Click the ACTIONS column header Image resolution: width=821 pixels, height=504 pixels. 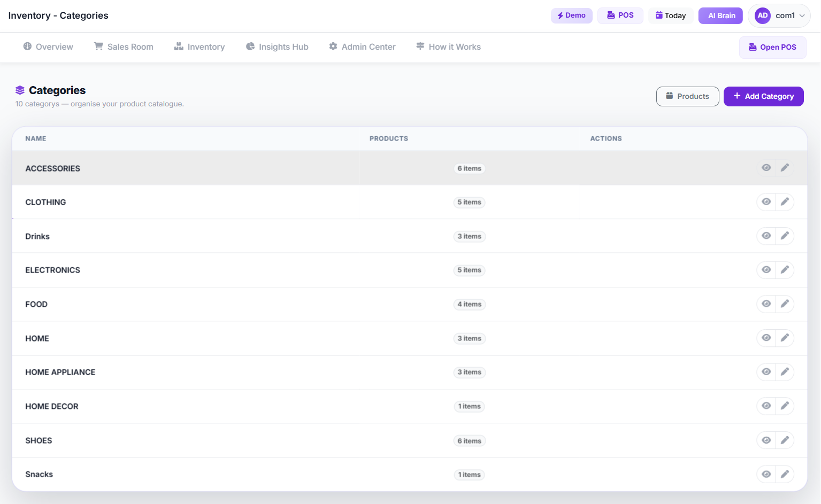coord(606,138)
